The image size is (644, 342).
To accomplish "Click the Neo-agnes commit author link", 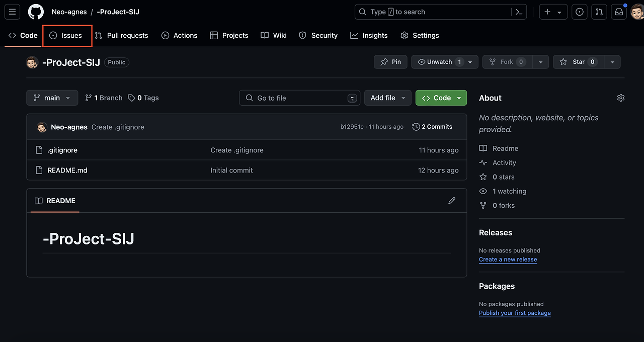I will 69,127.
